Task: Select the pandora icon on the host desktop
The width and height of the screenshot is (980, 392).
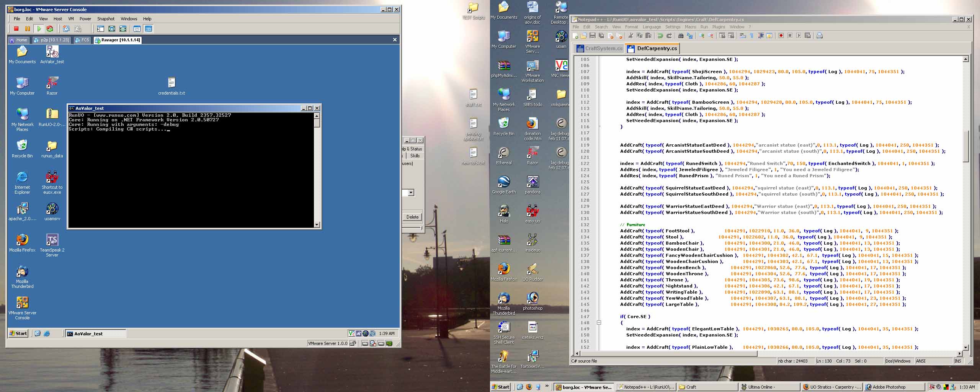Action: click(x=532, y=185)
